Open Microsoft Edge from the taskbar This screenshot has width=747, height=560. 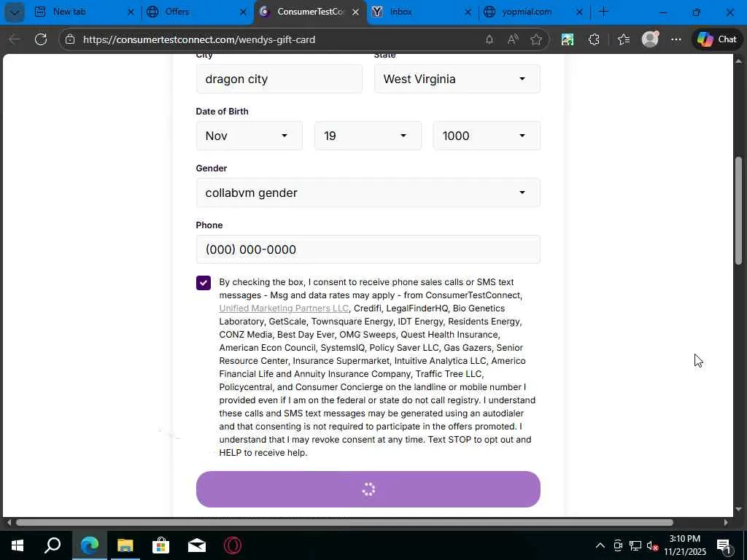pyautogui.click(x=90, y=545)
